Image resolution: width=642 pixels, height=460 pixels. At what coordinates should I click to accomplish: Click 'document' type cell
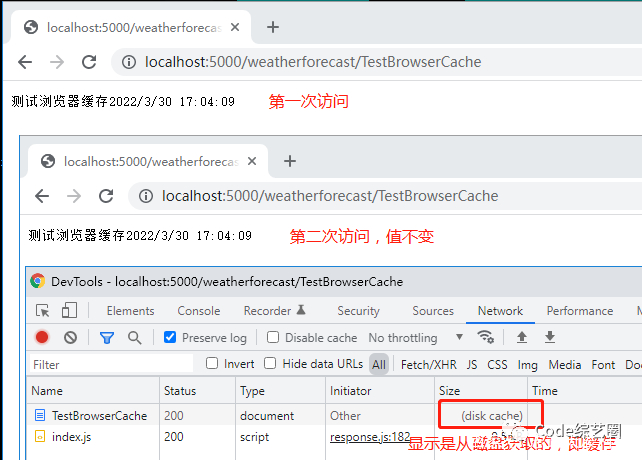[267, 415]
